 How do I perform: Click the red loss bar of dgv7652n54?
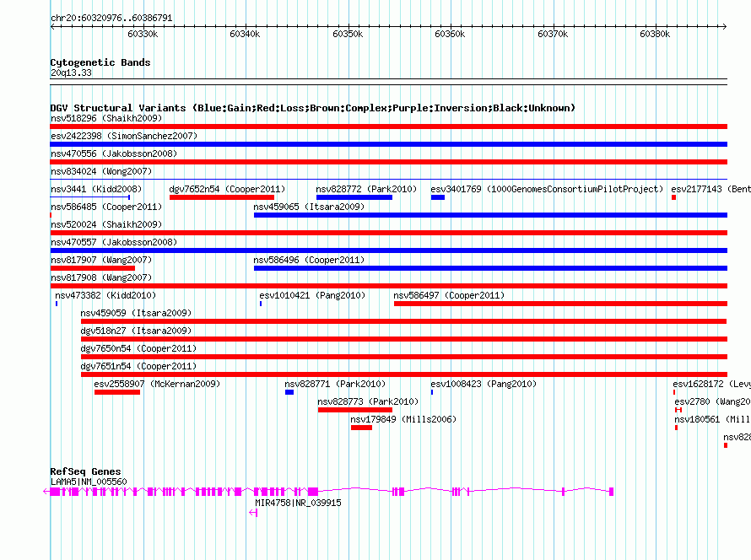[222, 197]
